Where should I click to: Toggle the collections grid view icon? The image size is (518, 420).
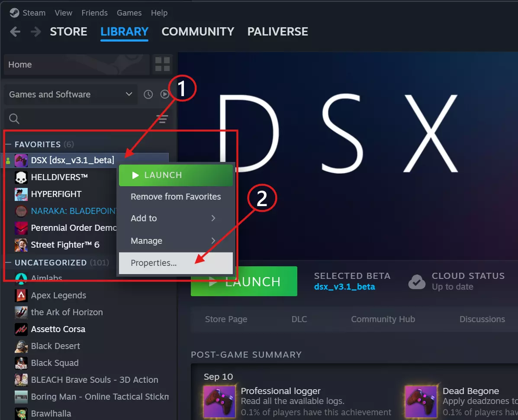[163, 64]
